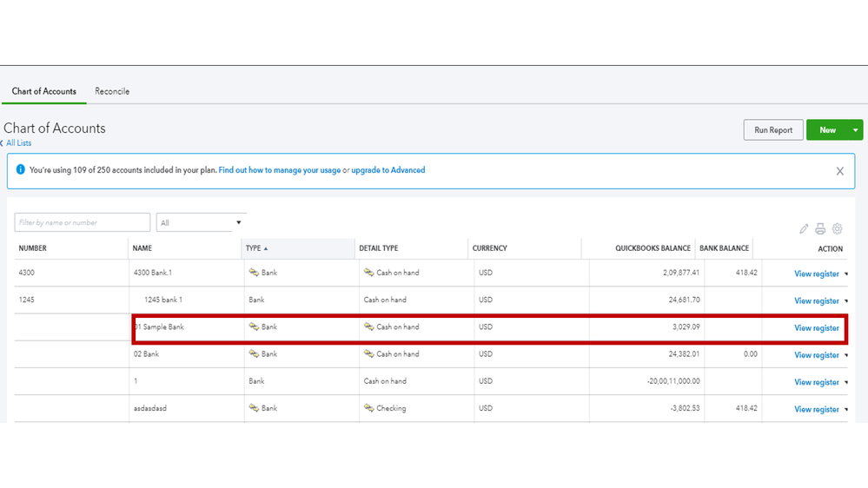Click the info icon in usage banner
Screen dimensions: 868x488
(x=21, y=171)
